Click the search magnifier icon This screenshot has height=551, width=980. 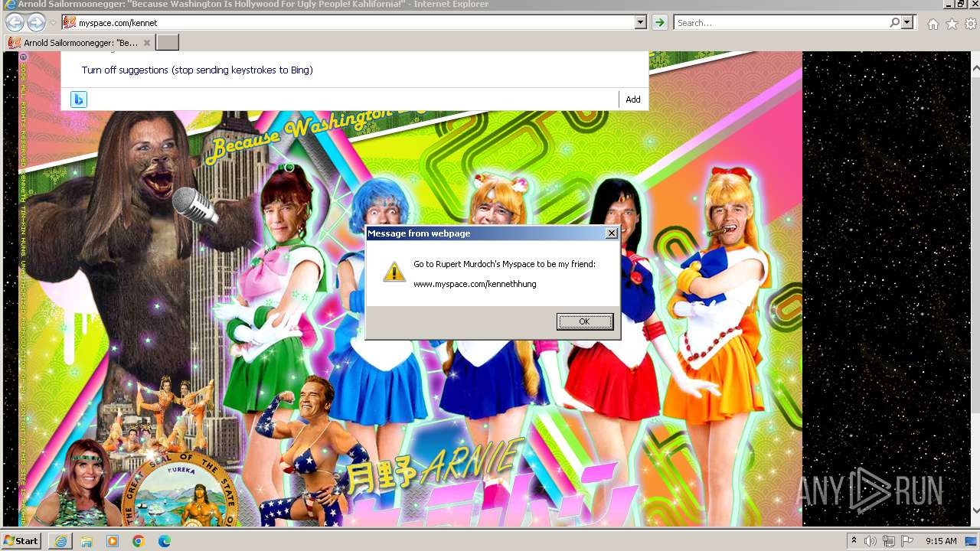[894, 23]
